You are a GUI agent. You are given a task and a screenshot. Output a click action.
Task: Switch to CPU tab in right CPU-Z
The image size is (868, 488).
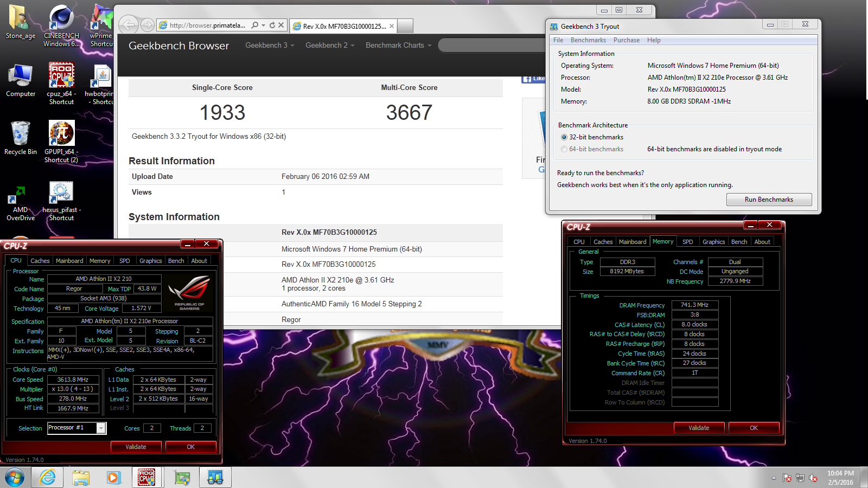coord(579,242)
